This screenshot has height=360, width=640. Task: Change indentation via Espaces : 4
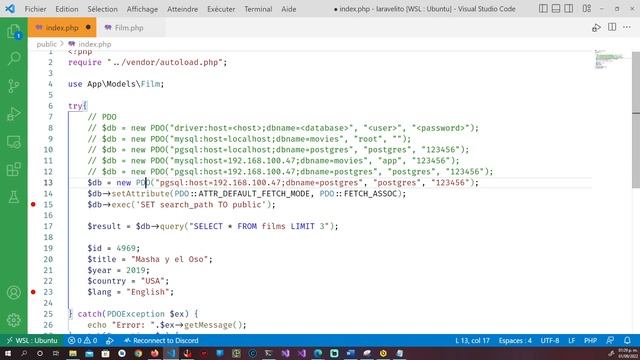[515, 340]
